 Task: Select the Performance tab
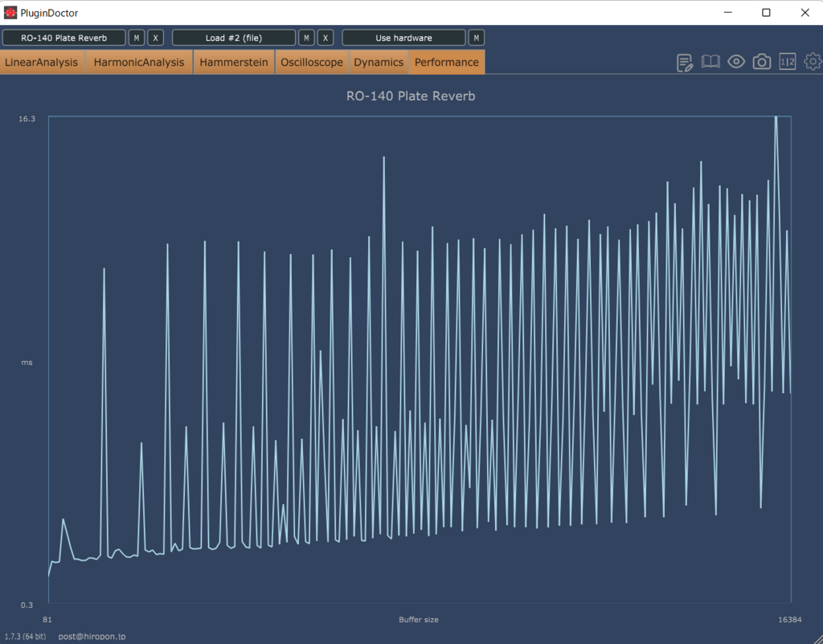[x=447, y=62]
